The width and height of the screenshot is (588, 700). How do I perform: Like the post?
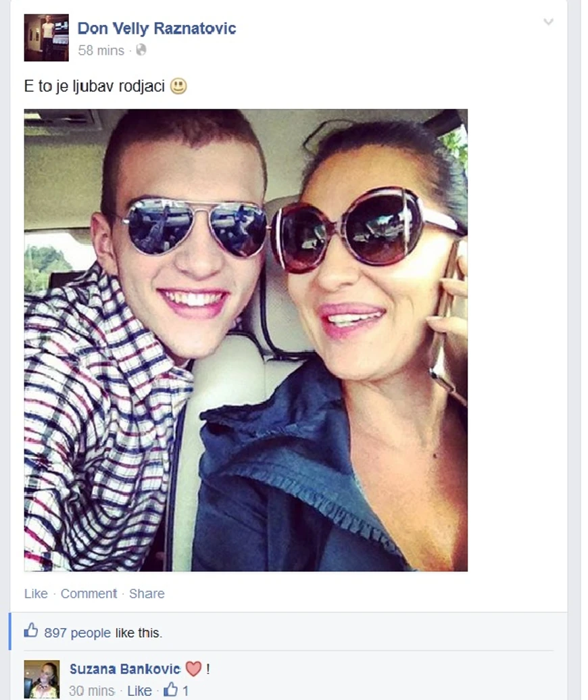[x=36, y=593]
